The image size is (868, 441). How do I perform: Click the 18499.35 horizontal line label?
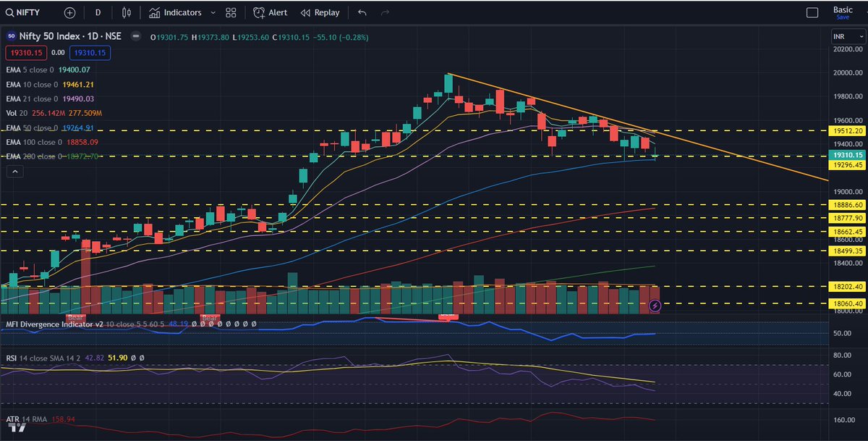click(x=848, y=251)
